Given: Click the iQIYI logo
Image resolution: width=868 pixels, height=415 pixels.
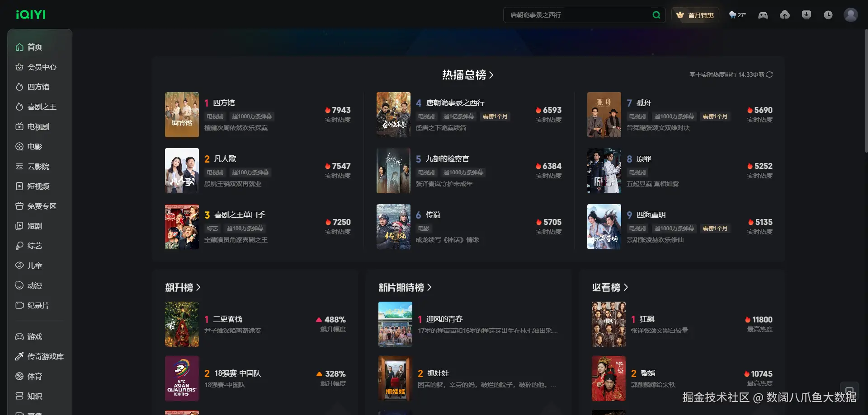Looking at the screenshot, I should [31, 14].
